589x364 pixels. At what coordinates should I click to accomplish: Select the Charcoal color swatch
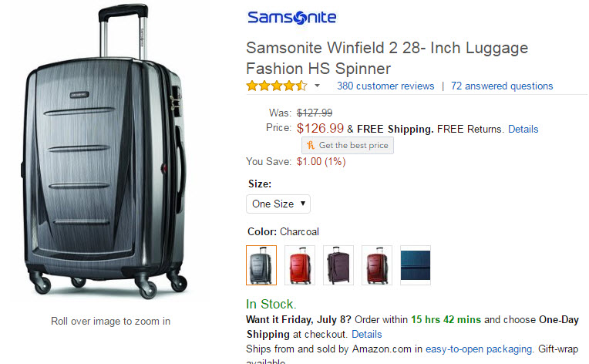point(261,265)
